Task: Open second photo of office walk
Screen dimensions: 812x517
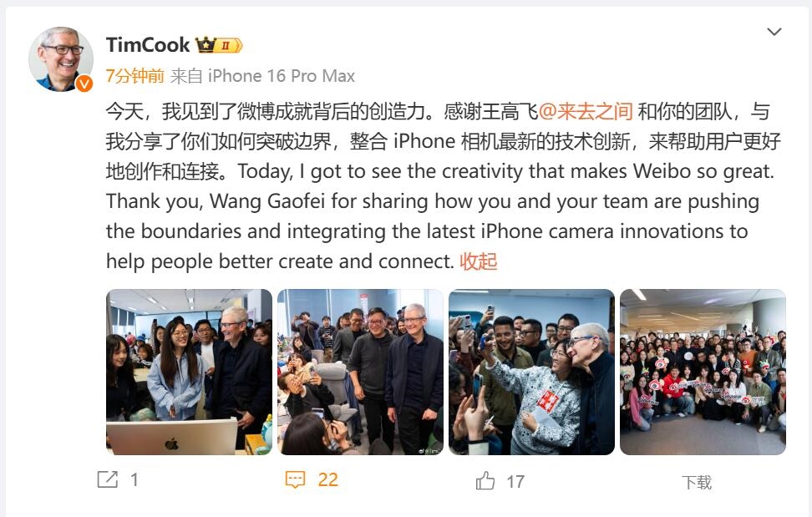Action: 360,373
